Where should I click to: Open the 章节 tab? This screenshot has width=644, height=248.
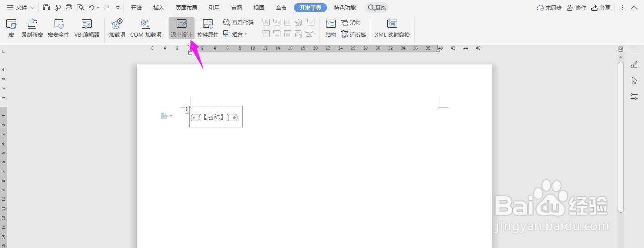pyautogui.click(x=281, y=8)
